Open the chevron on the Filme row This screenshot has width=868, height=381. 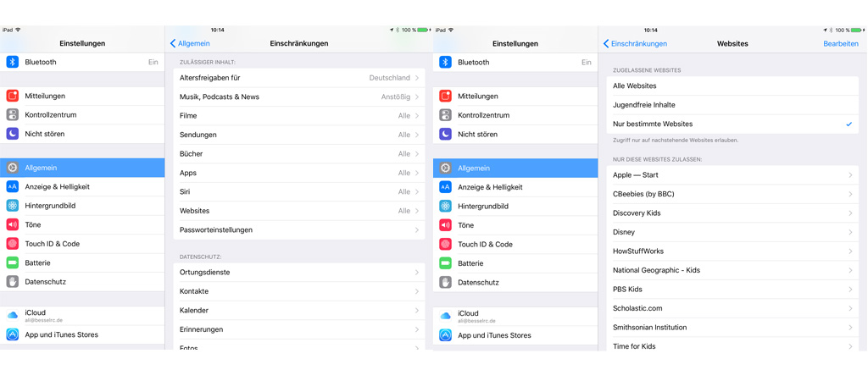click(x=417, y=116)
